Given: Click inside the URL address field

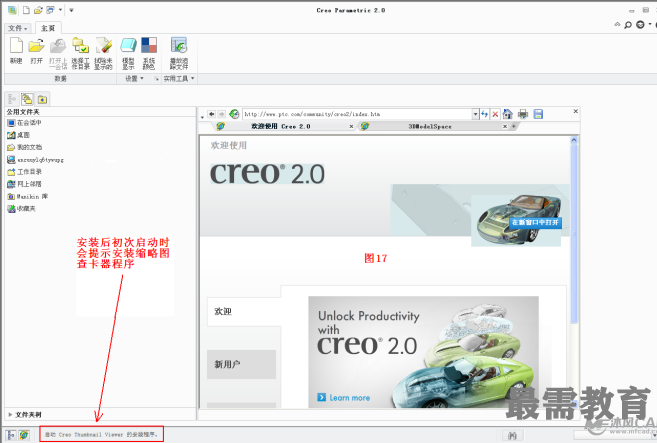Looking at the screenshot, I should (x=358, y=114).
